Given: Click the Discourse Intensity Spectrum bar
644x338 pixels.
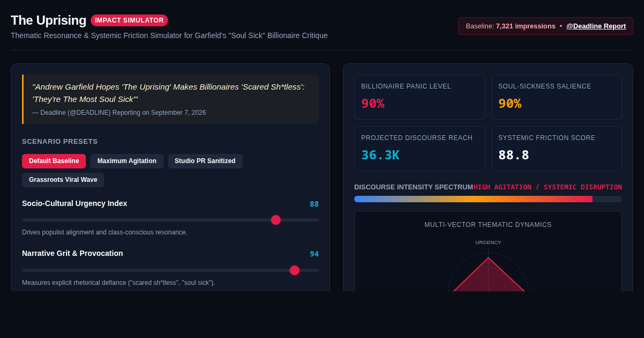Looking at the screenshot, I should pyautogui.click(x=488, y=199).
